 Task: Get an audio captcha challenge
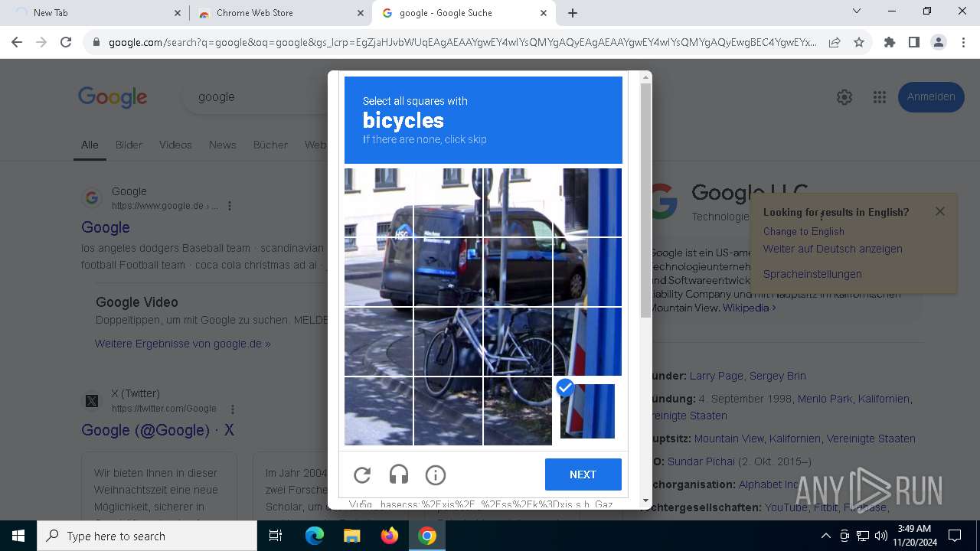click(399, 475)
